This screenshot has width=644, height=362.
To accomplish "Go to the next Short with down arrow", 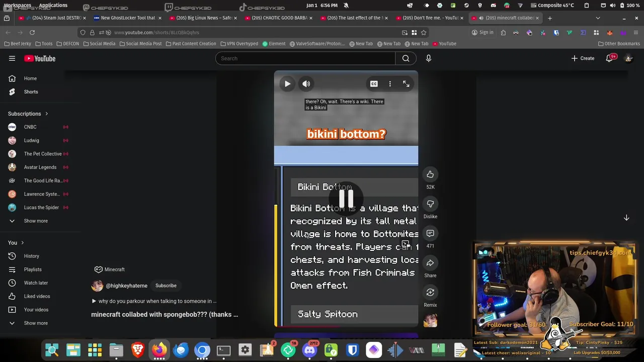I will pyautogui.click(x=626, y=218).
